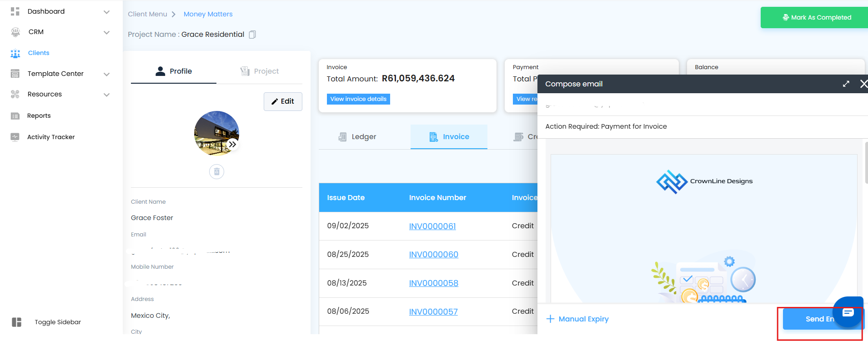Click the Toggle Sidebar label
This screenshot has width=868, height=341.
tap(58, 322)
